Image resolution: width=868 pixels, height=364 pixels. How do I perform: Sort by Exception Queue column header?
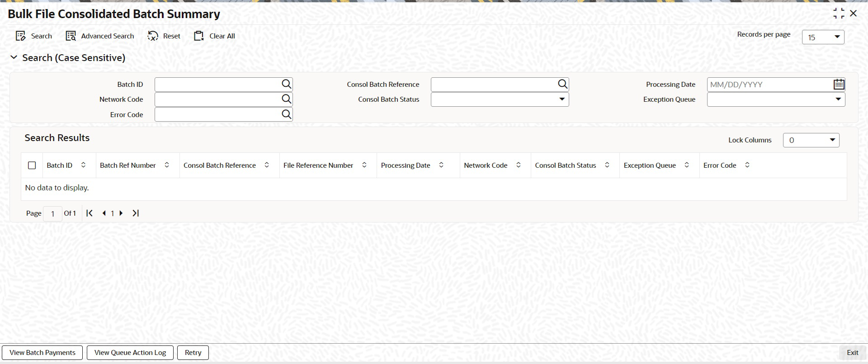point(687,165)
